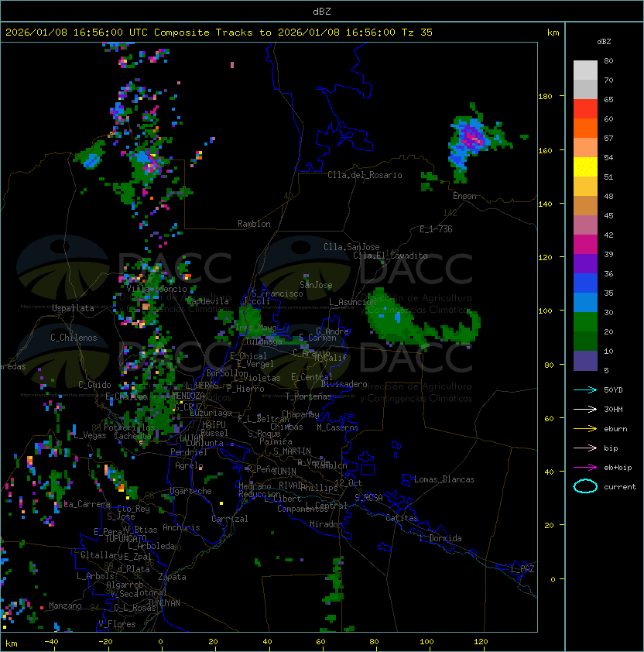Click the '30HM' legend label

613,409
